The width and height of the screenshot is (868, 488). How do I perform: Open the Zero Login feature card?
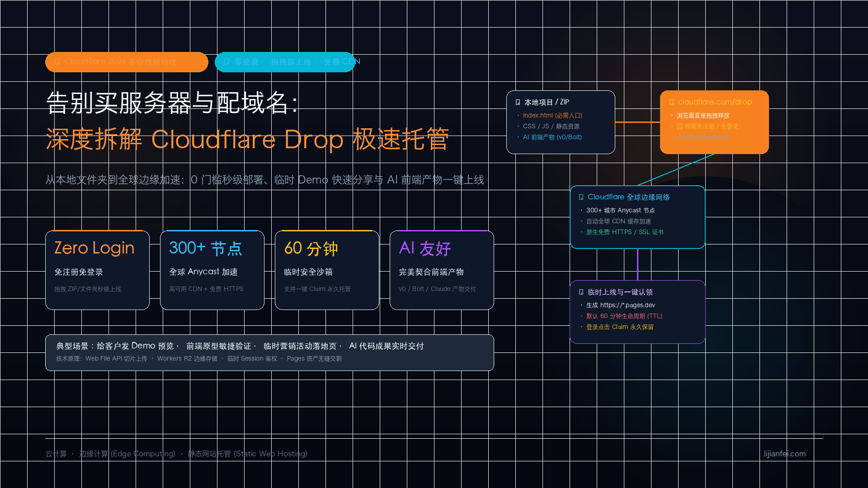pos(97,270)
